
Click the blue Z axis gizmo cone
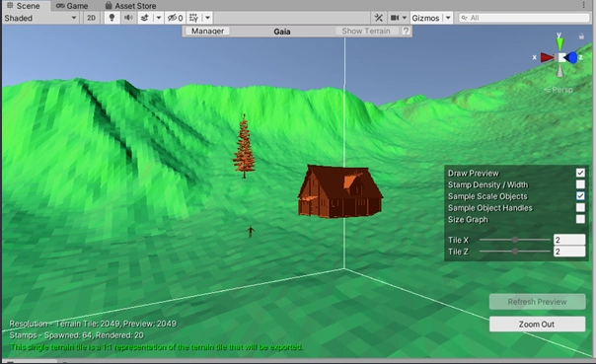tap(571, 58)
